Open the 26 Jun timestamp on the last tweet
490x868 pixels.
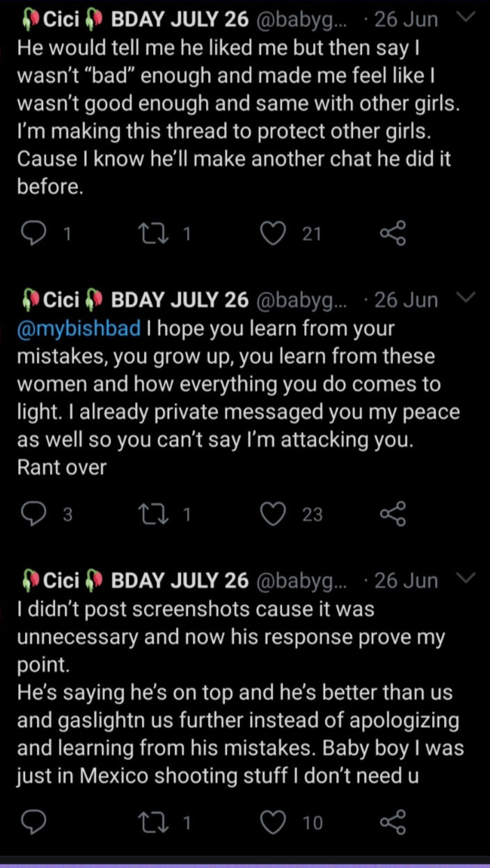406,581
